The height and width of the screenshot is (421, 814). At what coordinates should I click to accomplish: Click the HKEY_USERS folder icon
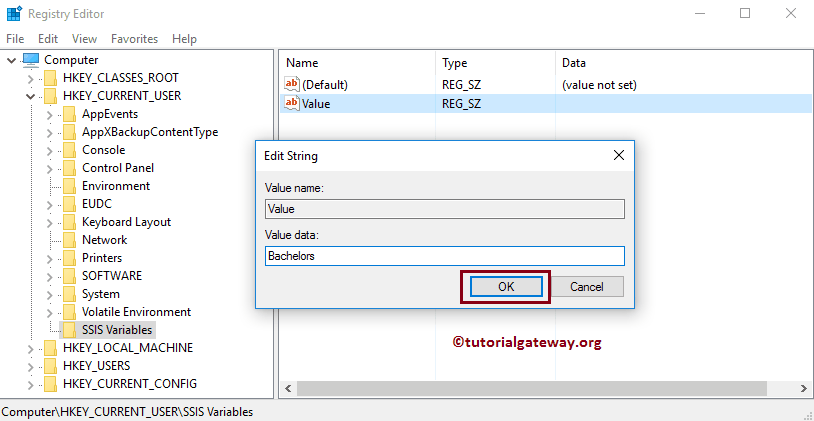click(50, 366)
